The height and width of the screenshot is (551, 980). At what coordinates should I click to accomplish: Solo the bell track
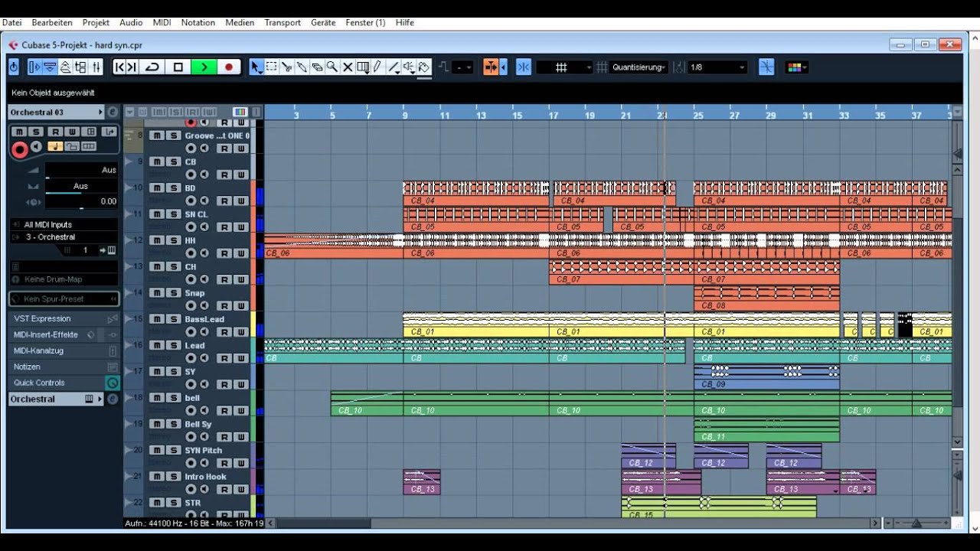click(174, 398)
